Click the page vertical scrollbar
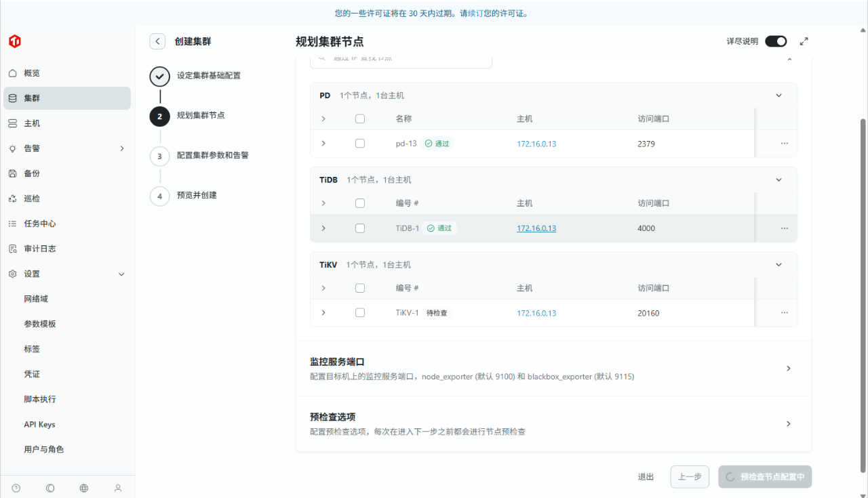 (863, 295)
